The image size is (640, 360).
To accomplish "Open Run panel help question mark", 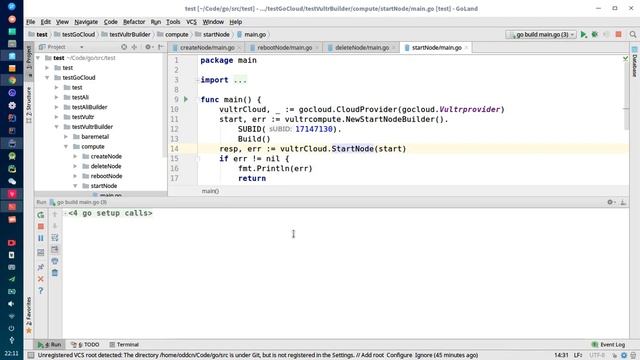I will pyautogui.click(x=41, y=291).
